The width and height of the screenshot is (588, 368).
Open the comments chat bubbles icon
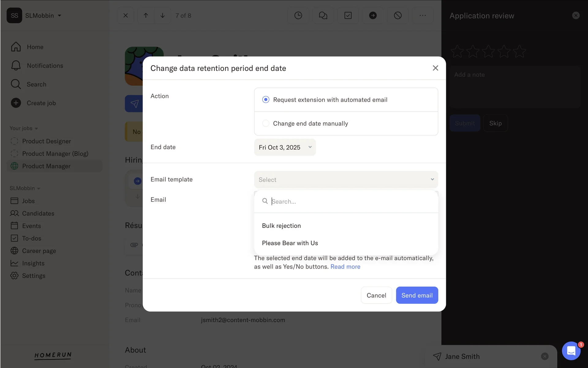(323, 15)
